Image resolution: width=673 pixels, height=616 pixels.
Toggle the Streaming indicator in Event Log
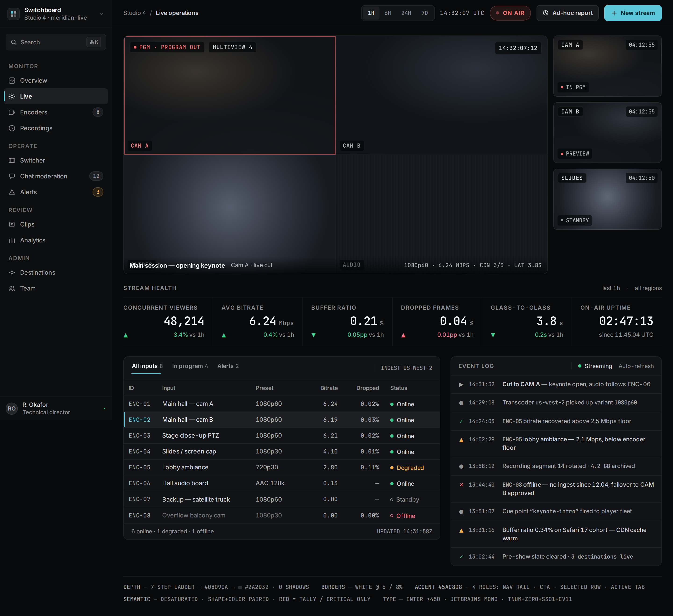(x=595, y=366)
